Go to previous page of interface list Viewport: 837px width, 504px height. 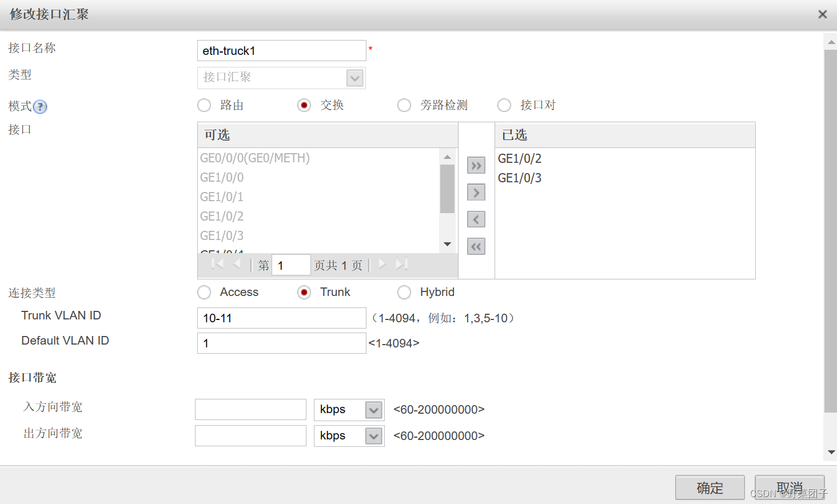click(237, 264)
